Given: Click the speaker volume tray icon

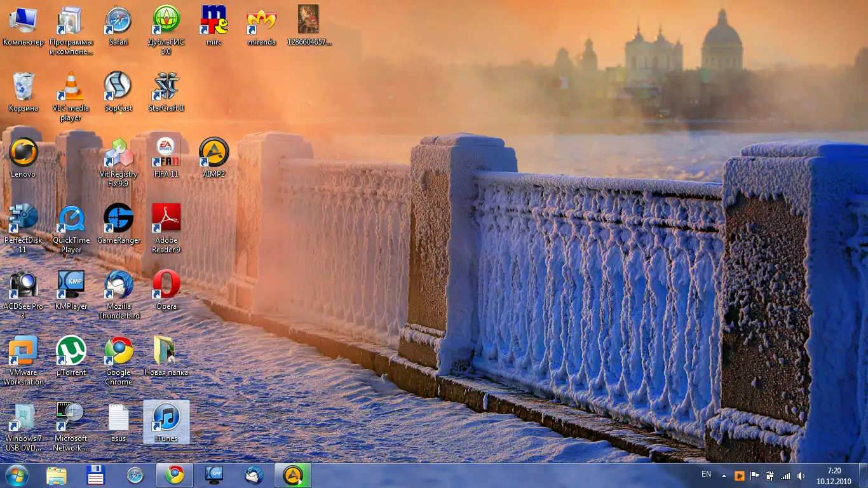Looking at the screenshot, I should point(801,475).
